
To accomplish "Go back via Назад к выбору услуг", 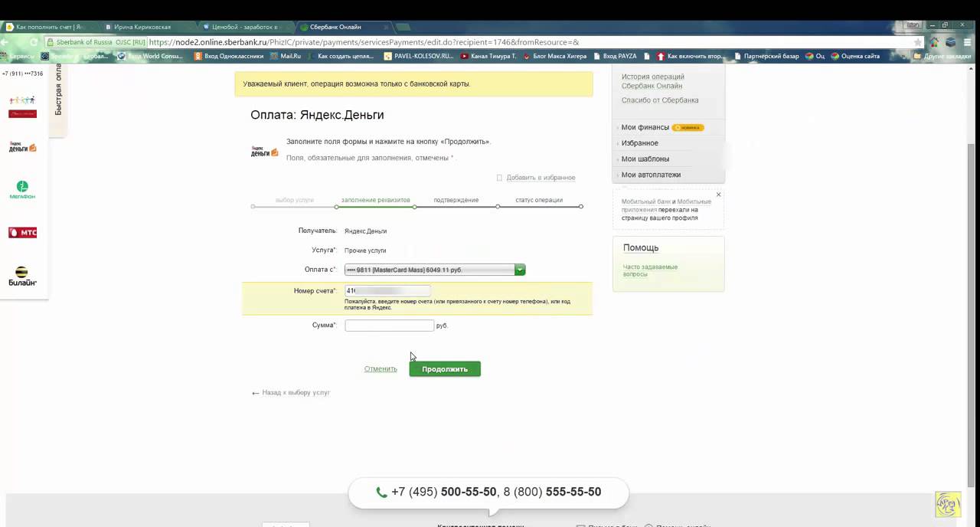I will coord(296,392).
